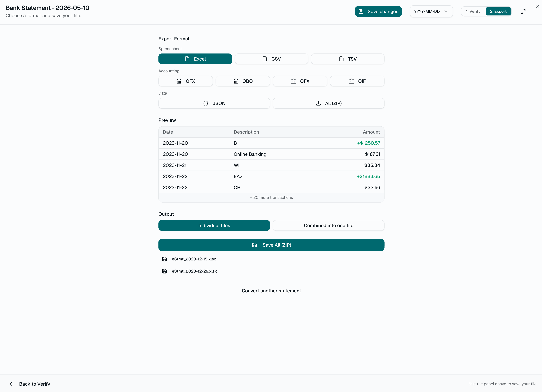Click the +$1883.65 amount cell
Viewport: 542px width, 392px height.
[x=368, y=176]
